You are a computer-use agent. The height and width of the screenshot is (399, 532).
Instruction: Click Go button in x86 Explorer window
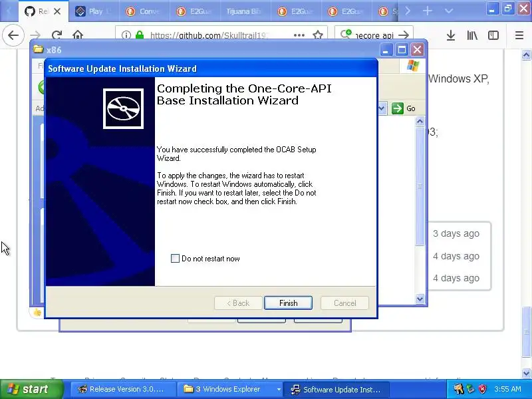pyautogui.click(x=404, y=108)
